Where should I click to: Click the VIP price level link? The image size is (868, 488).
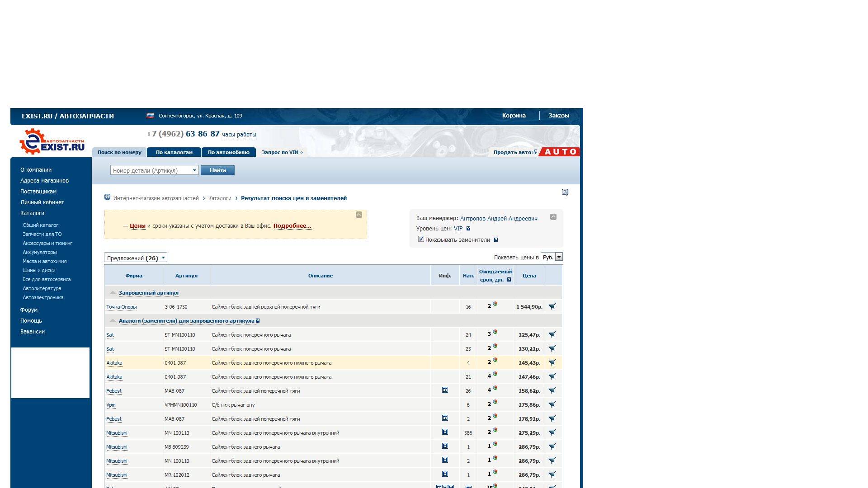pos(458,229)
